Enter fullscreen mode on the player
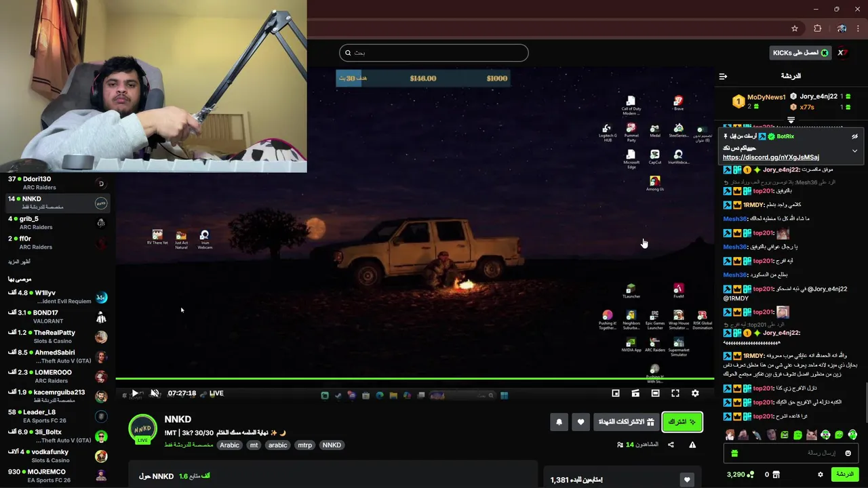 point(675,393)
